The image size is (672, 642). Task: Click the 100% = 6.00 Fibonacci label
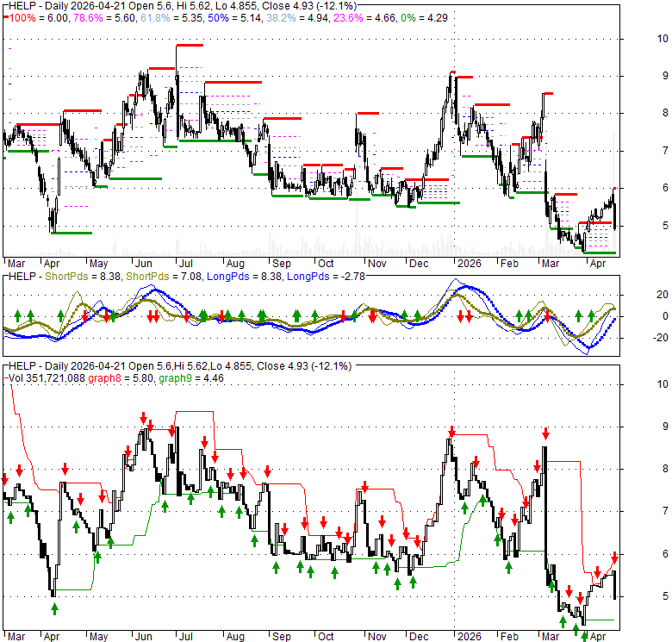point(30,16)
